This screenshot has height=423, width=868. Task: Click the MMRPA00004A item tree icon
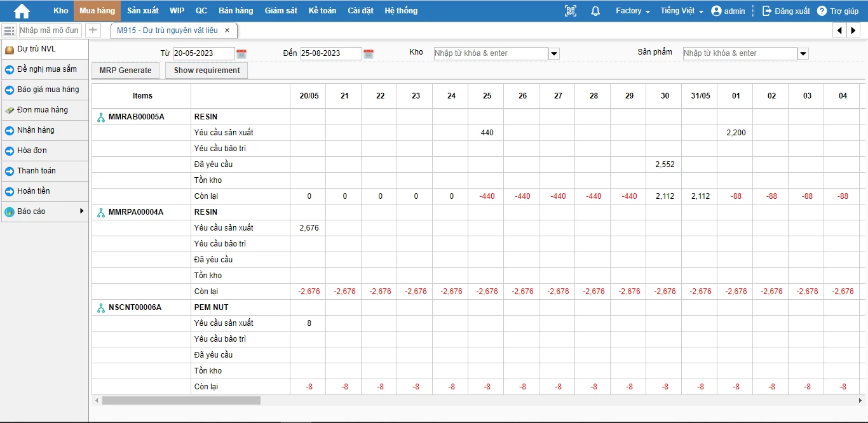click(x=101, y=212)
